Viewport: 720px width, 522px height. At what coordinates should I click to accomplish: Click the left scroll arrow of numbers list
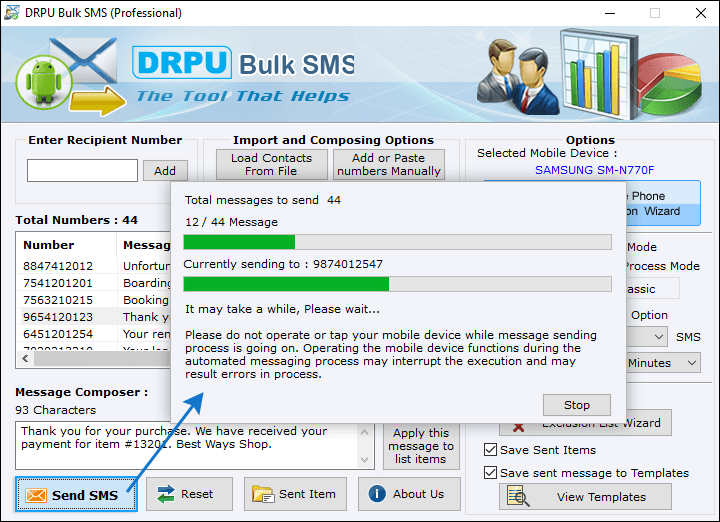click(x=25, y=359)
